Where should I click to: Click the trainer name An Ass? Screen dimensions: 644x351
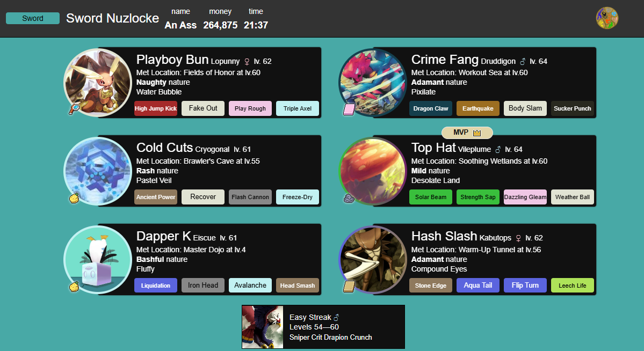pyautogui.click(x=180, y=25)
